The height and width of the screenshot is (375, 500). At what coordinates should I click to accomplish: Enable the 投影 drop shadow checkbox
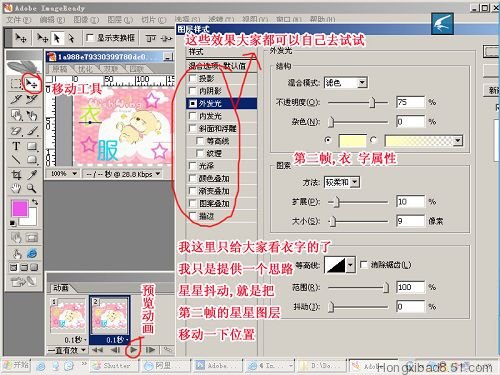tap(192, 78)
